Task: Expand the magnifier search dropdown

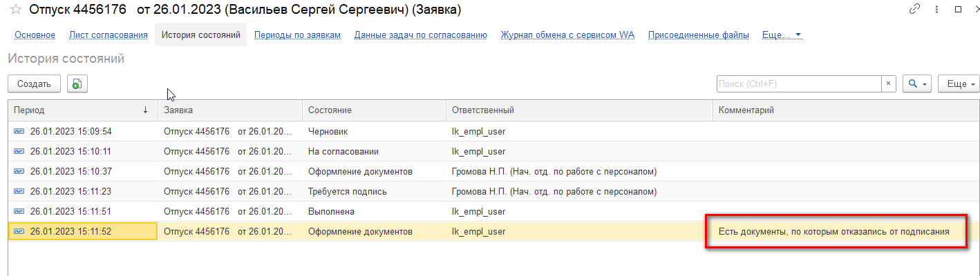Action: pos(918,83)
